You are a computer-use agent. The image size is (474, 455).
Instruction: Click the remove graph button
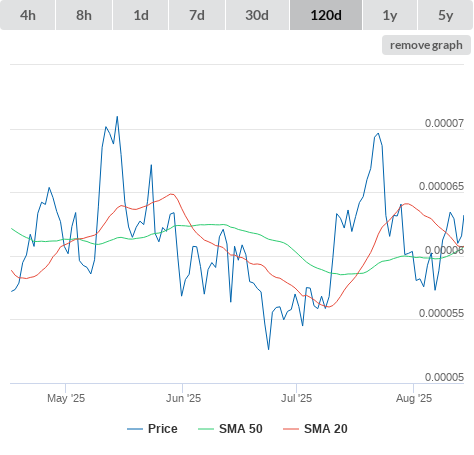[x=426, y=45]
